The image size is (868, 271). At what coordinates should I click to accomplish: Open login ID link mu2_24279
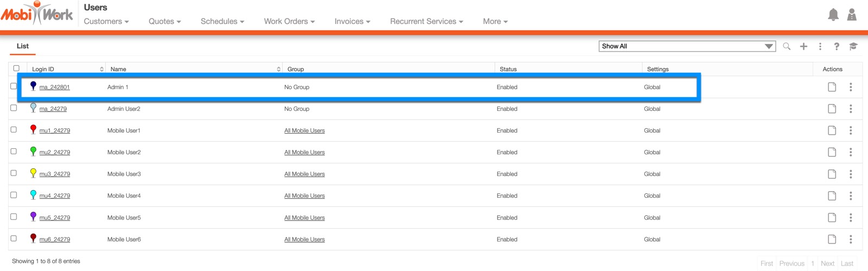coord(54,153)
